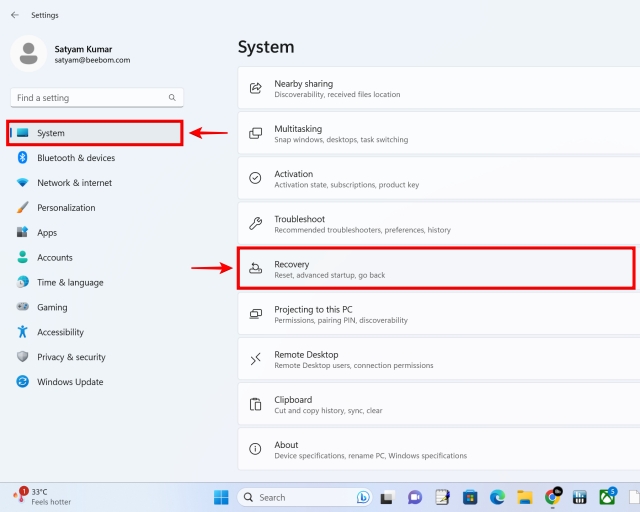The height and width of the screenshot is (512, 640).
Task: Click the paintbrush Personalization icon
Action: [22, 207]
